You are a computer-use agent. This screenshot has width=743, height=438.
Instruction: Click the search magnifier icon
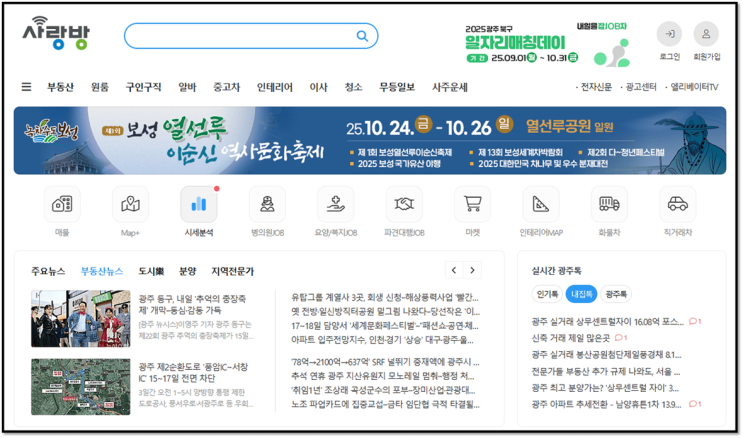click(362, 36)
